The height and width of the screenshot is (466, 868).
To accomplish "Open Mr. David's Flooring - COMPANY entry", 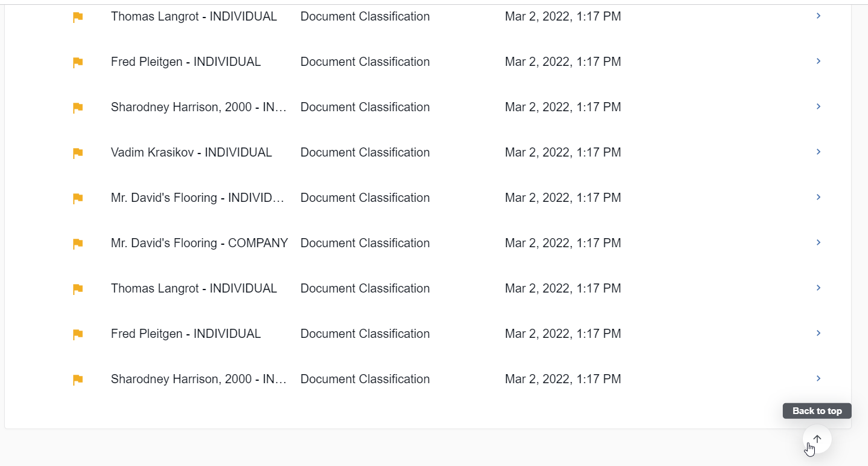I will (x=199, y=243).
